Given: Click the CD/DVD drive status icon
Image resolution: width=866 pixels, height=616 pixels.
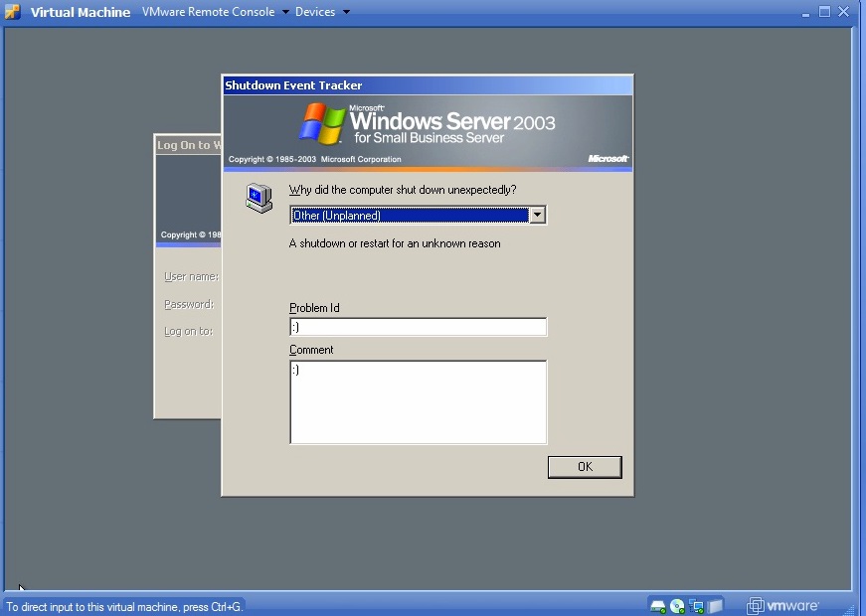Looking at the screenshot, I should (677, 607).
